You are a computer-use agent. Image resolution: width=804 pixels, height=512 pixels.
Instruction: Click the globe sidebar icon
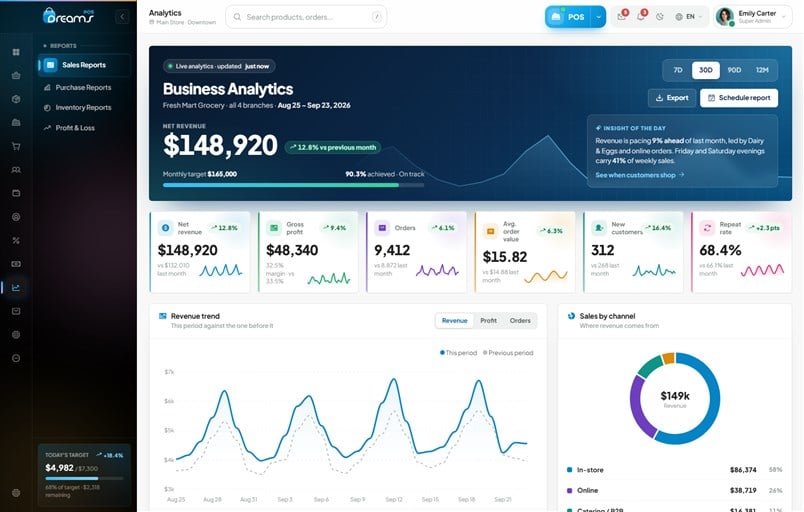pyautogui.click(x=16, y=335)
